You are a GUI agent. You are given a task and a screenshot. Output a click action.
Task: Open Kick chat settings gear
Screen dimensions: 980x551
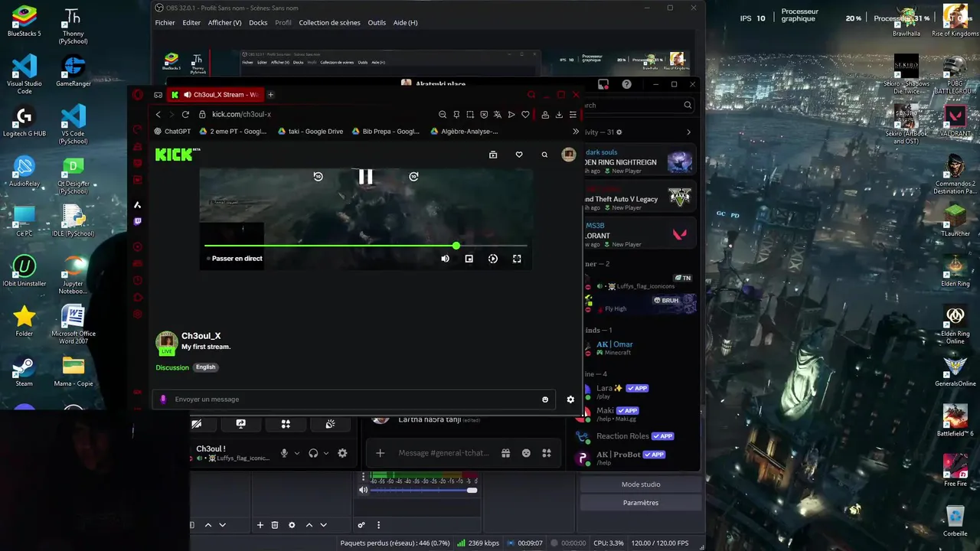coord(570,399)
